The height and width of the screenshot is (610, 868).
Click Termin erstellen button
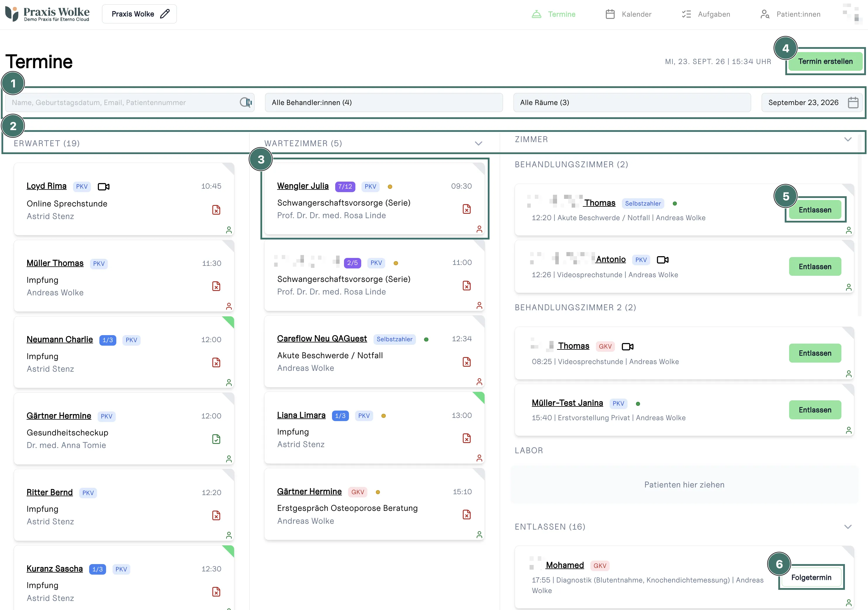pos(825,61)
